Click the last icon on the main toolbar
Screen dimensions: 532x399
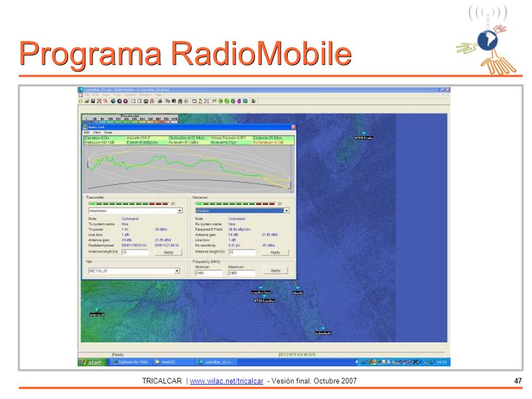tap(253, 101)
